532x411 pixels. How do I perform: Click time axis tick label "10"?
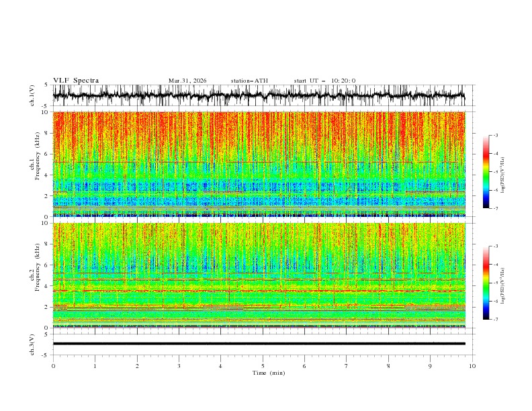pyautogui.click(x=472, y=366)
